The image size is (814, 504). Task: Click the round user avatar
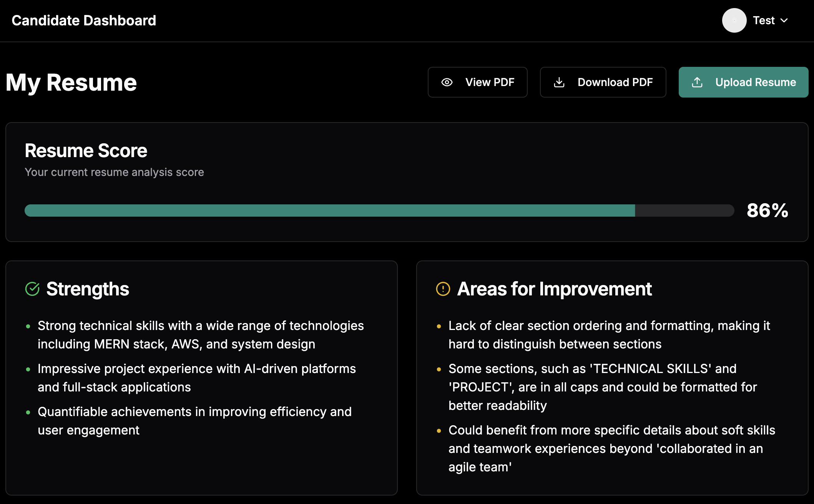(734, 20)
